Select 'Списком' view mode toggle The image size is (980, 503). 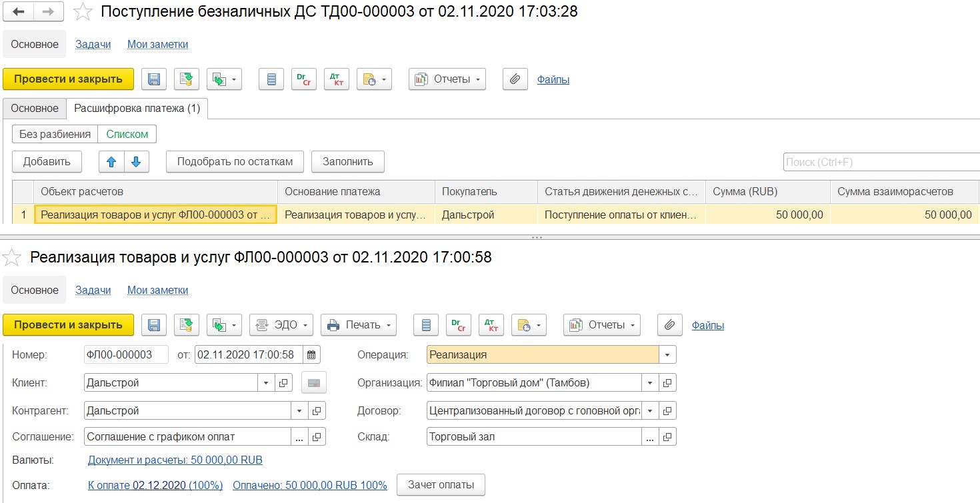(x=127, y=134)
